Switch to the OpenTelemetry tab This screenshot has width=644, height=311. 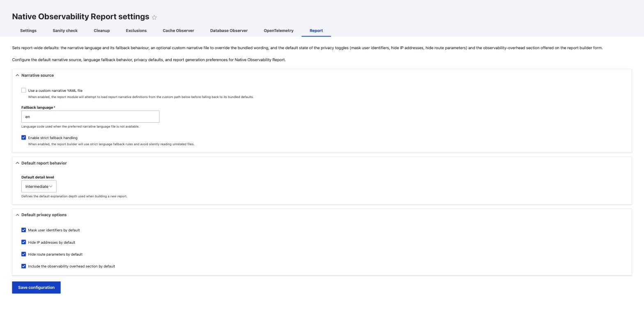click(x=278, y=31)
